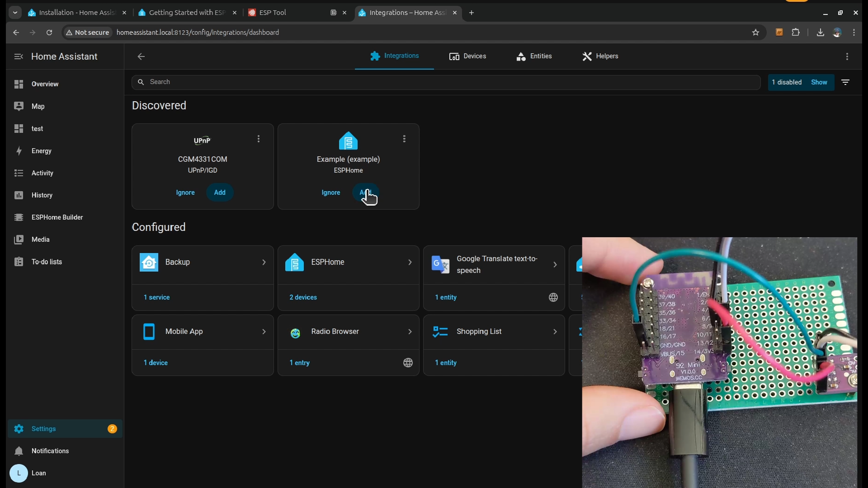Viewport: 868px width, 488px height.
Task: Open ESPHome Builder from sidebar
Action: tap(65, 217)
